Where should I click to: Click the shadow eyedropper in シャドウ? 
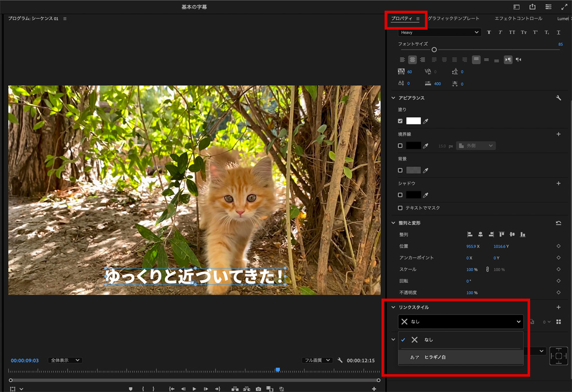pyautogui.click(x=425, y=195)
